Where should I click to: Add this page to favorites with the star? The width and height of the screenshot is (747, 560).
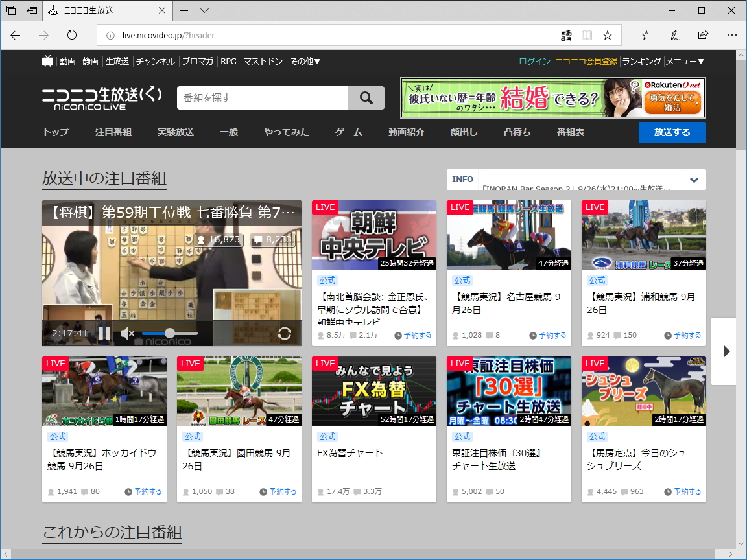607,36
